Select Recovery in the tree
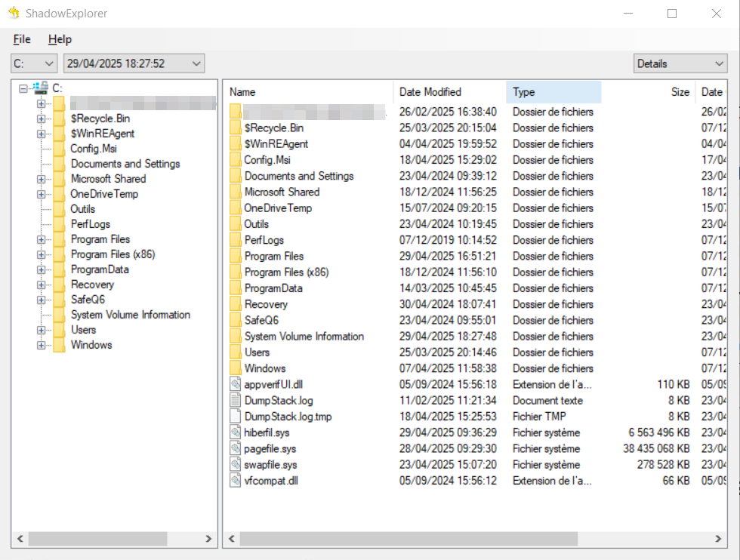The height and width of the screenshot is (560, 740). (x=92, y=285)
